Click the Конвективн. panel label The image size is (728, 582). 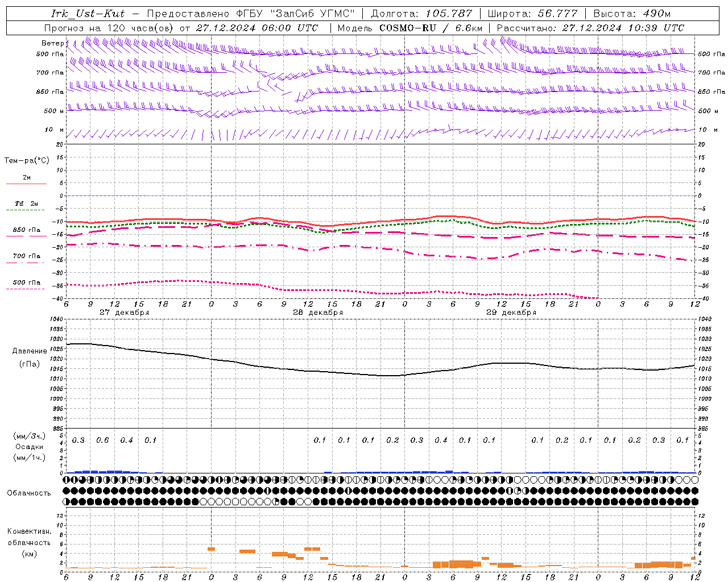click(x=29, y=531)
